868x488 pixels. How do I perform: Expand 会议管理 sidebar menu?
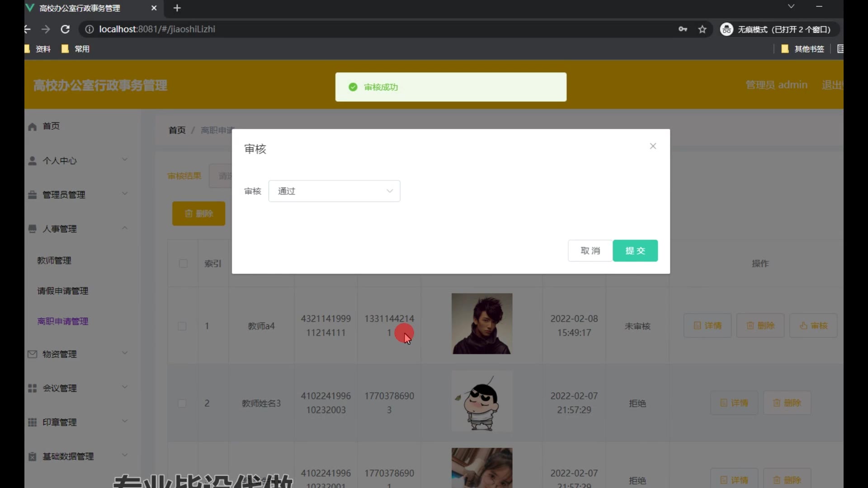click(82, 388)
